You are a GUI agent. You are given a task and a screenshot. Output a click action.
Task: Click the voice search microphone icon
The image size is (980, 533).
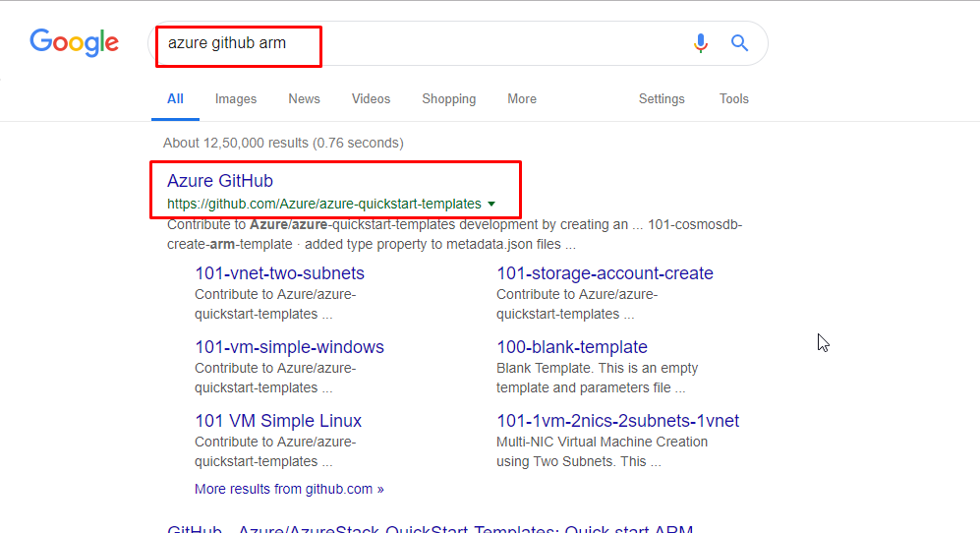[701, 43]
